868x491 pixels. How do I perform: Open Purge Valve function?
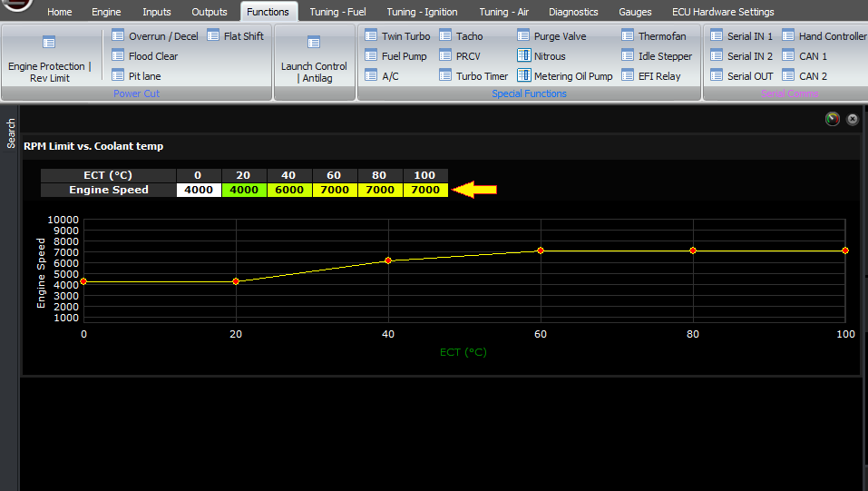pyautogui.click(x=551, y=36)
